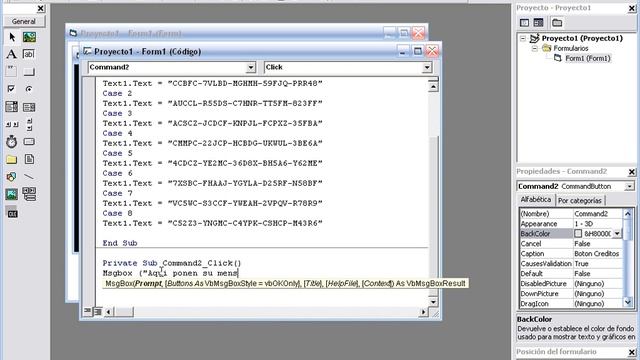Image resolution: width=640 pixels, height=360 pixels.
Task: Click properties list scroll down arrow
Action: pos(628,302)
